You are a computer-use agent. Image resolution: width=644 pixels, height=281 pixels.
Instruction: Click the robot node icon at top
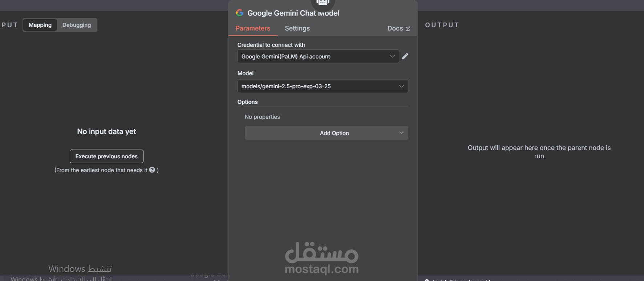tap(323, 3)
